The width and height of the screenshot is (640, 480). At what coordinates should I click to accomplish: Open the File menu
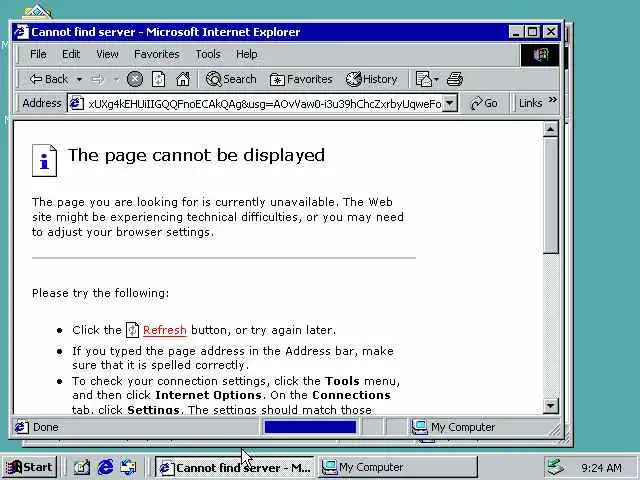point(38,54)
